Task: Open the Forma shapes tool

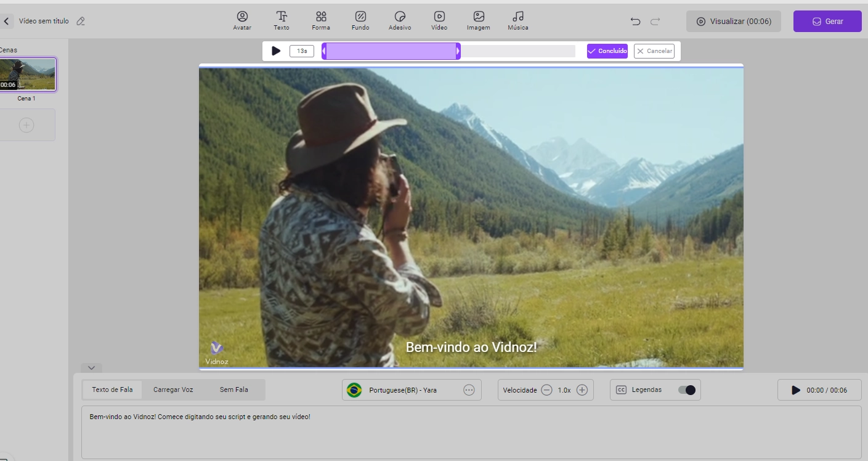Action: (x=321, y=20)
